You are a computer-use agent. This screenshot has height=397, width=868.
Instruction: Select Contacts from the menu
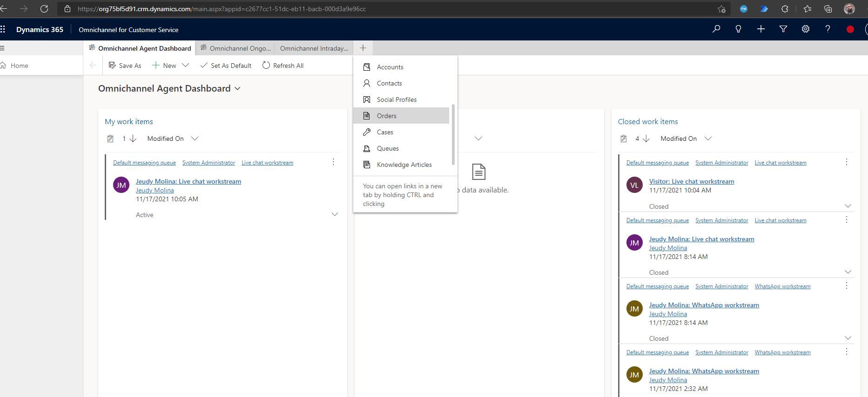[x=401, y=83]
